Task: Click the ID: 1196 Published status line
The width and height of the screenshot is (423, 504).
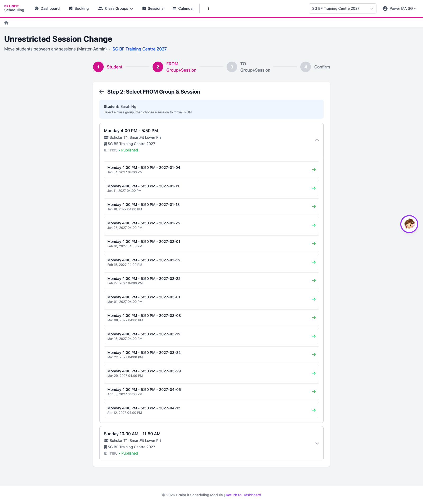Action: point(121,453)
